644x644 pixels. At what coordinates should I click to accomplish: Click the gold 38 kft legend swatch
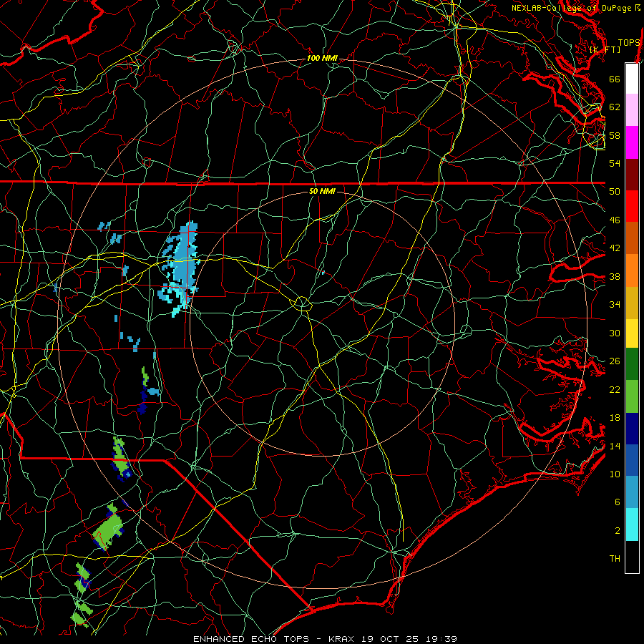tap(632, 302)
